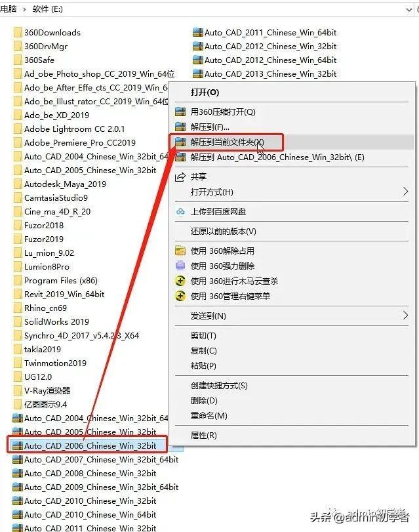Screen dimensions: 419x532
Task: Click breadcrumb chevron before 软件 (E:)
Action: [x=24, y=9]
